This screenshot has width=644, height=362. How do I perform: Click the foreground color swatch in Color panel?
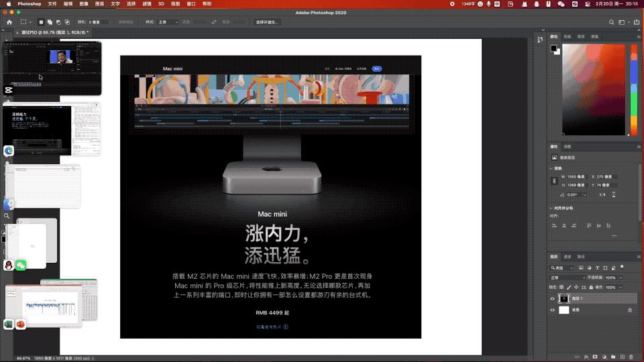(553, 48)
